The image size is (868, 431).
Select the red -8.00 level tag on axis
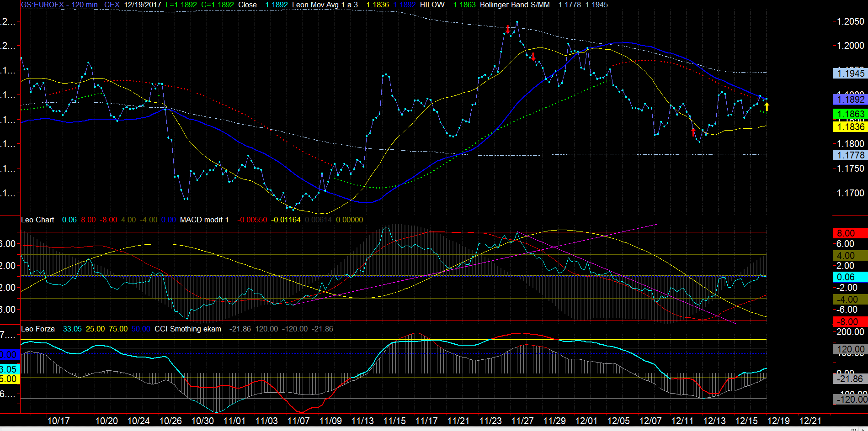pos(850,321)
